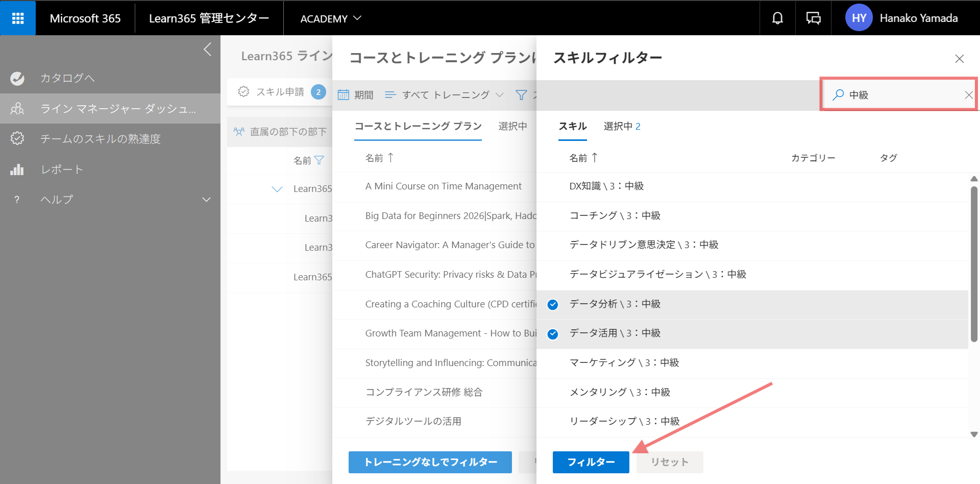This screenshot has height=484, width=980.
Task: Click the reports bar chart icon
Action: point(17,169)
